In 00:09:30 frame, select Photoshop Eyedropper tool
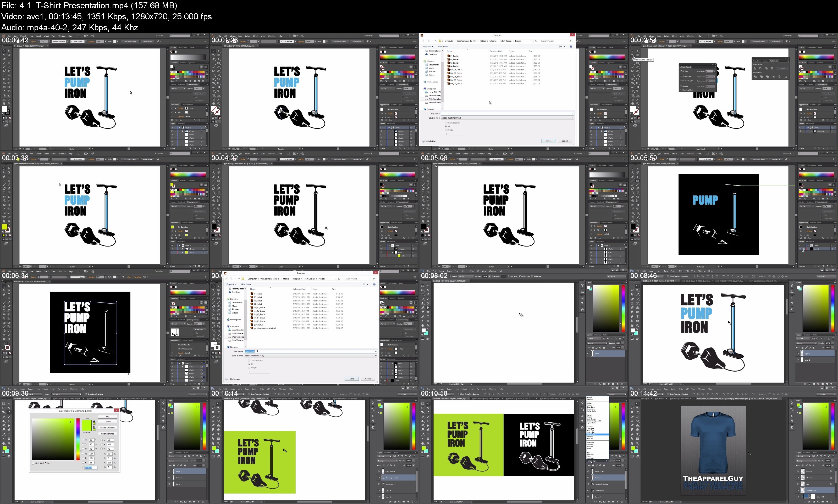The image size is (838, 504). (9, 412)
